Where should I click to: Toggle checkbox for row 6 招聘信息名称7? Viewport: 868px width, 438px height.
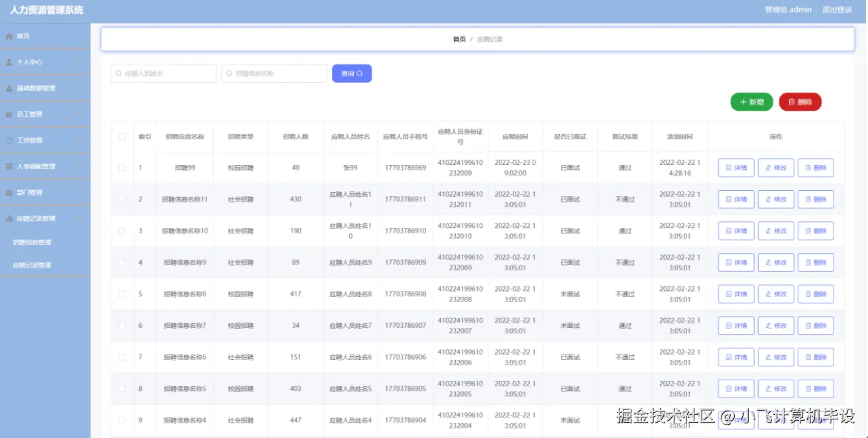(x=122, y=326)
